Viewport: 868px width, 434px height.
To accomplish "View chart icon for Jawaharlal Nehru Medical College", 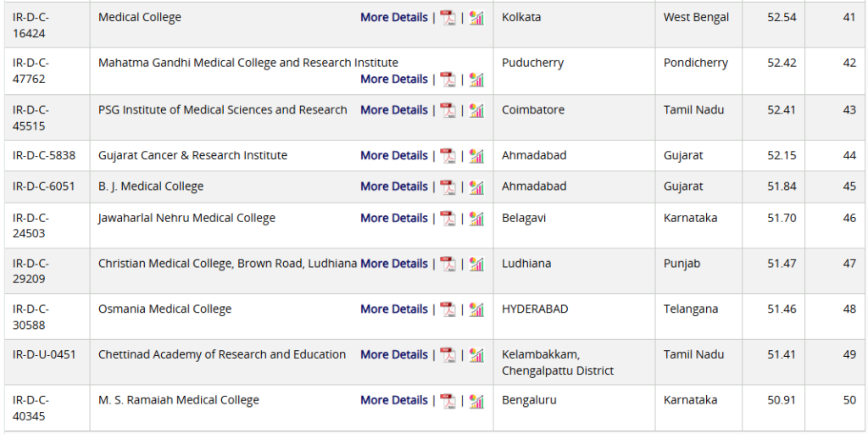I will click(476, 219).
